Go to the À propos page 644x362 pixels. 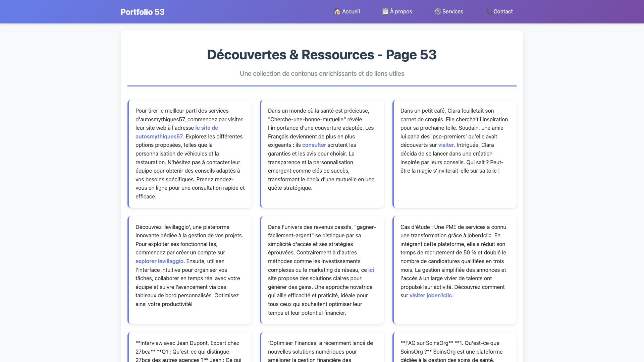[x=401, y=11]
